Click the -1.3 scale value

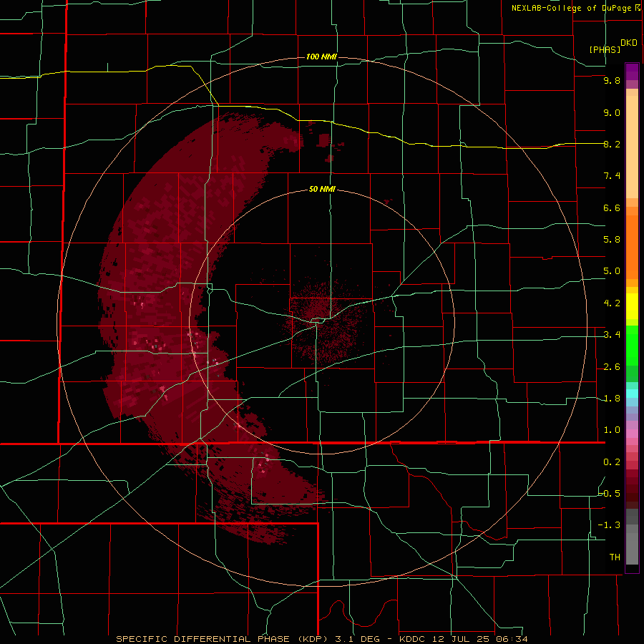coord(610,525)
